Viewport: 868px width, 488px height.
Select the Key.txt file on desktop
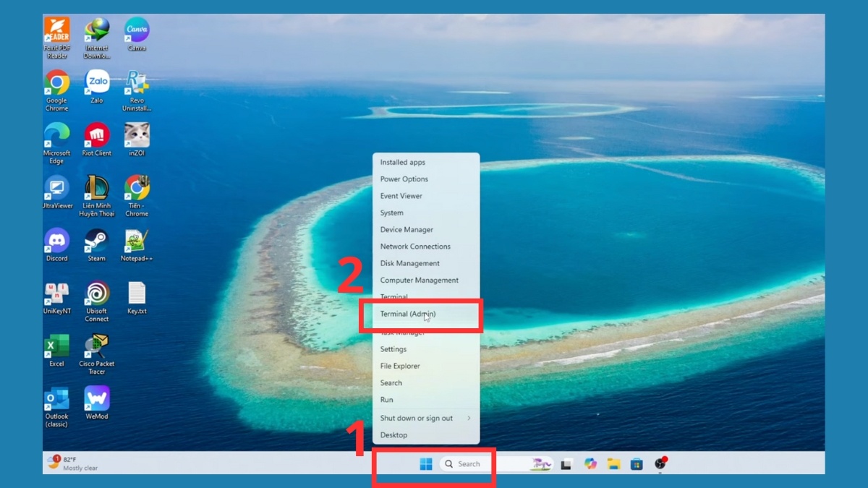137,298
